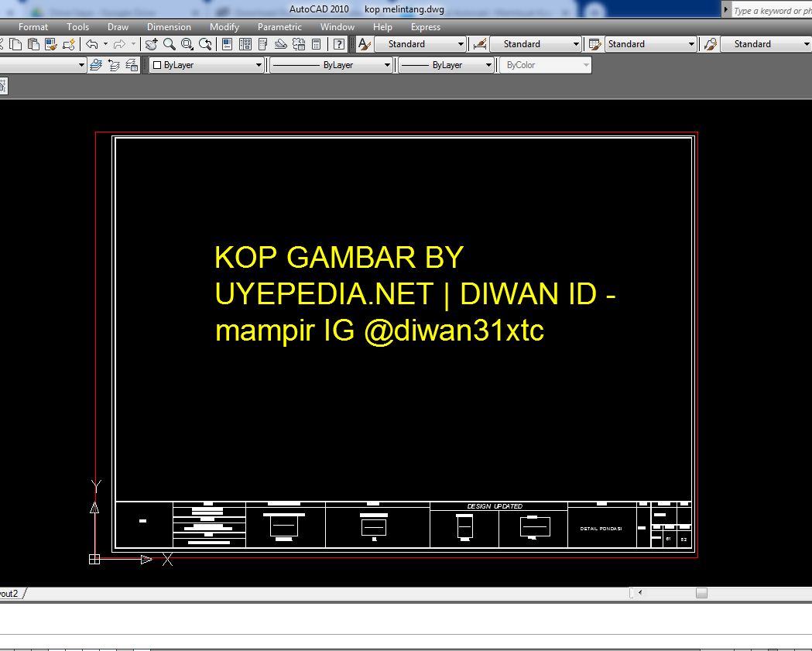The image size is (812, 651).
Task: Open the Text Style manager icon
Action: coord(364,44)
